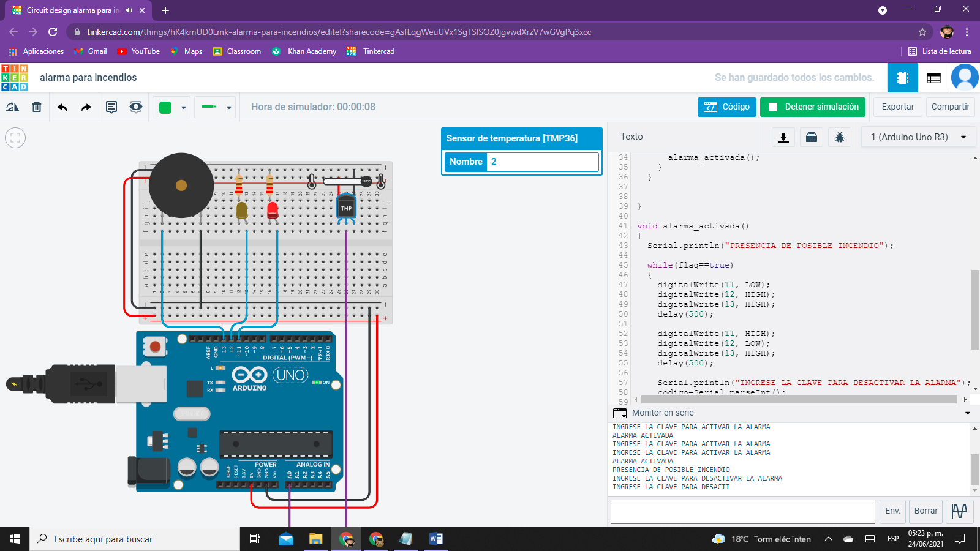Viewport: 980px width, 551px height.
Task: Open the wire type dropdown
Action: tap(228, 107)
